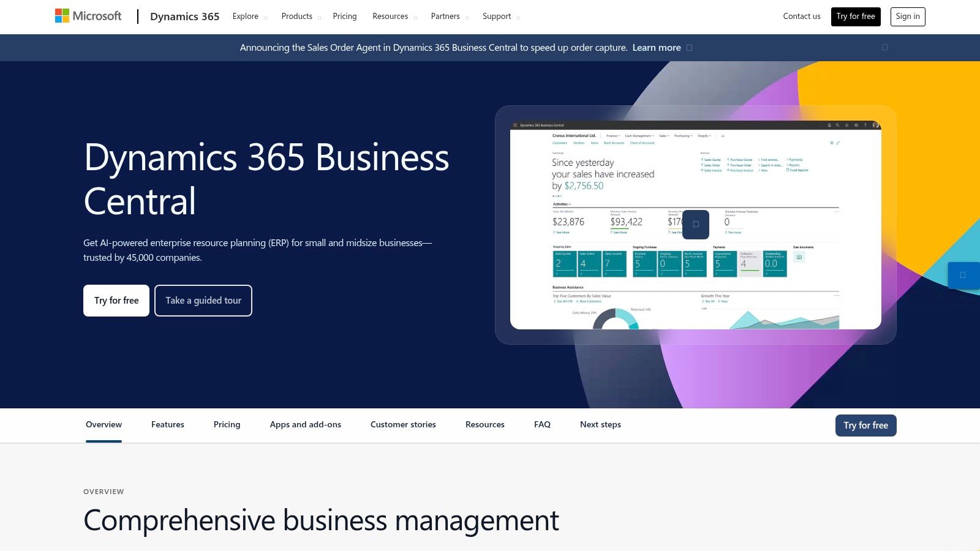Image resolution: width=980 pixels, height=551 pixels.
Task: Switch to the Customer stories tab
Action: click(402, 424)
